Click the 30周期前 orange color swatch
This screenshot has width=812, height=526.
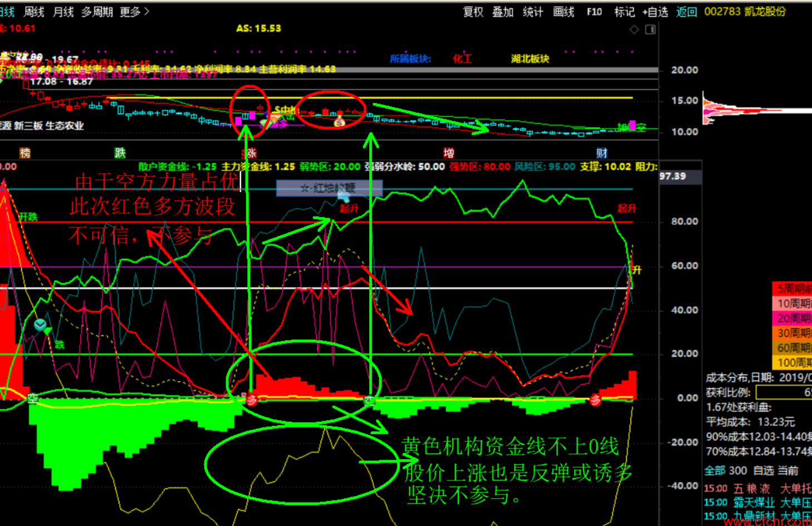pyautogui.click(x=792, y=333)
